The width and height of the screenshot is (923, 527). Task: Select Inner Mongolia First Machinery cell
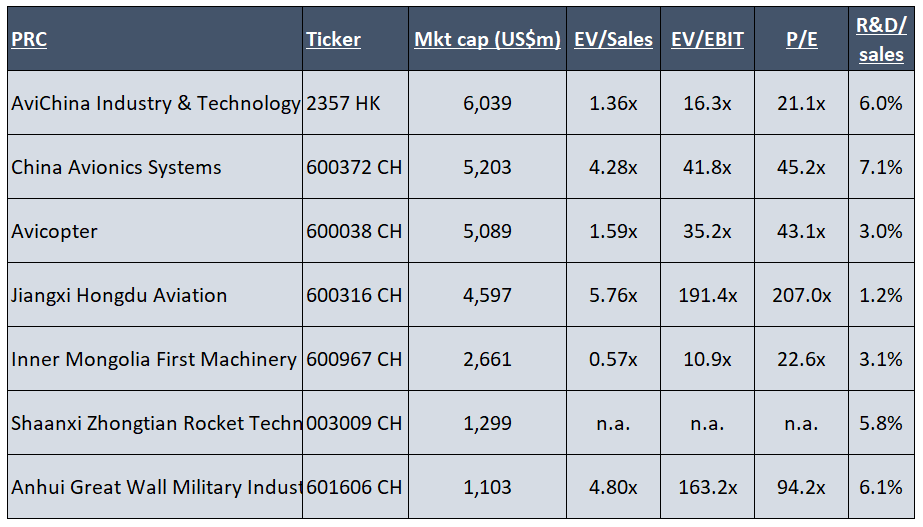(154, 359)
